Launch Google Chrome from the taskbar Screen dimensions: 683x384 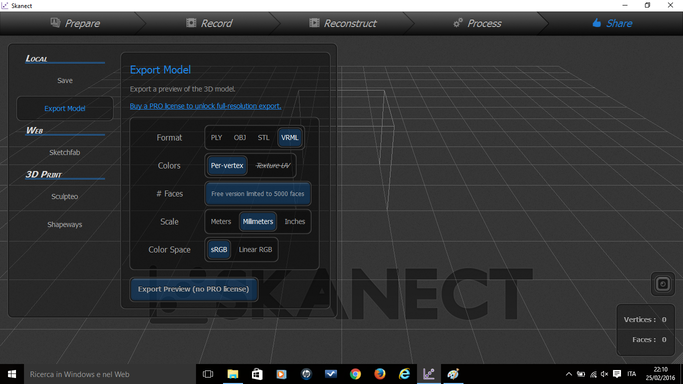pyautogui.click(x=355, y=374)
